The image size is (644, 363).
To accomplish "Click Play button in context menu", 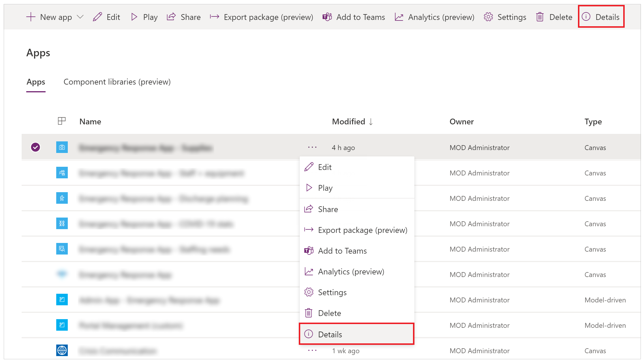I will point(326,188).
